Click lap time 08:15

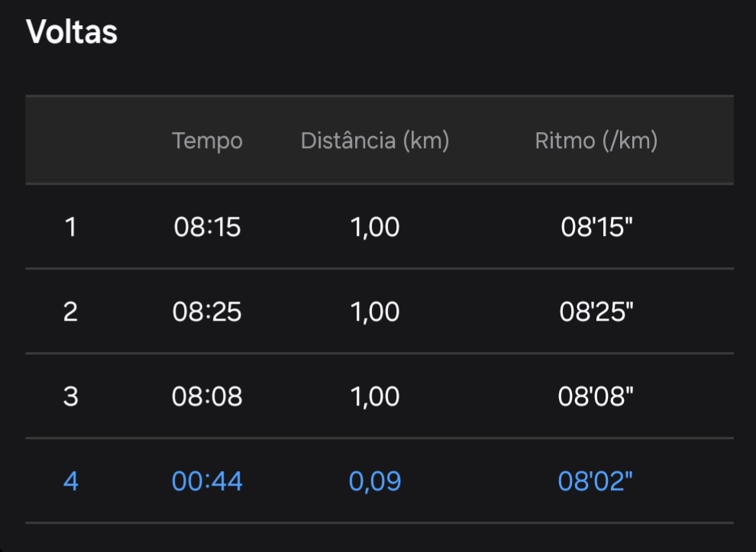[x=207, y=227]
